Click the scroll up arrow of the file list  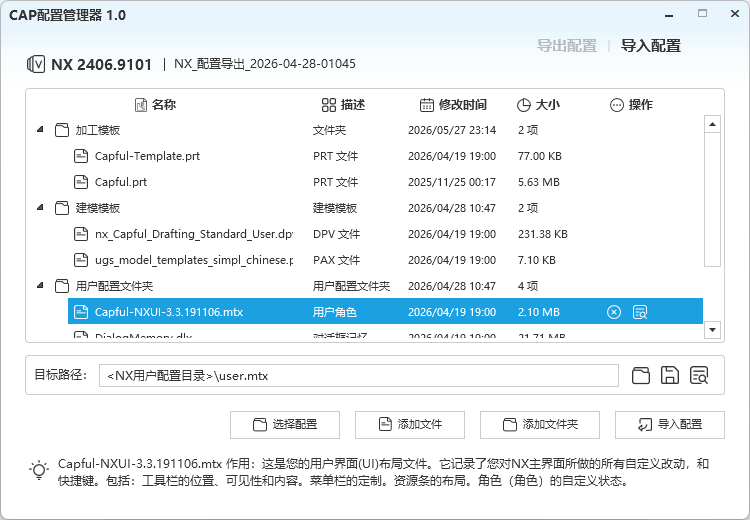pyautogui.click(x=712, y=124)
